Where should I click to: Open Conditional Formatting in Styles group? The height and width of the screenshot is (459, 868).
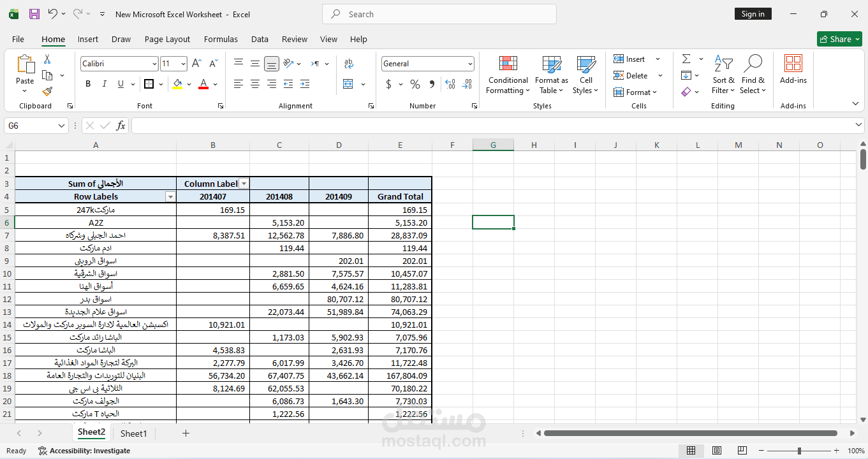point(508,75)
